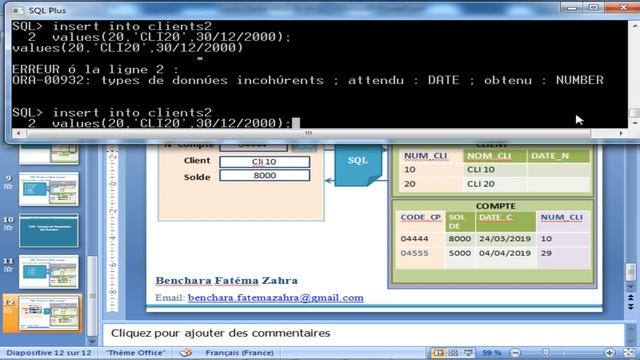640x360 pixels.
Task: Click SQL Plus horizontal scrollbar left arrow
Action: pos(18,133)
